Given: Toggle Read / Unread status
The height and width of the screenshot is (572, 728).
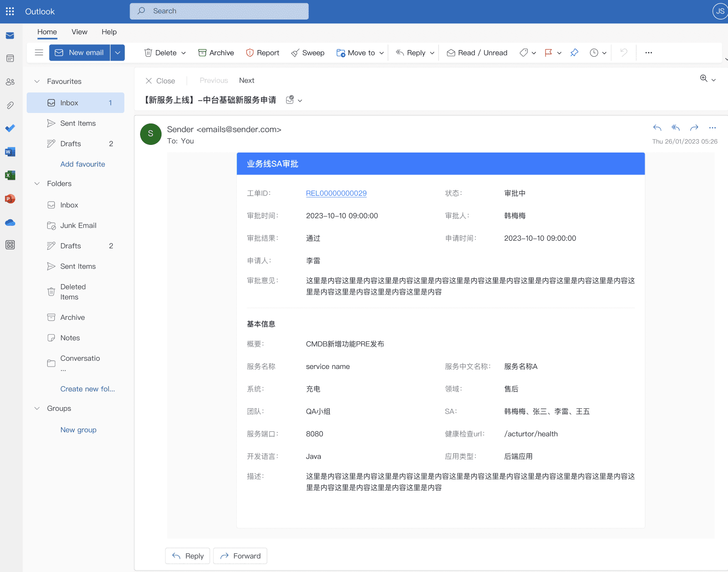Looking at the screenshot, I should tap(477, 53).
